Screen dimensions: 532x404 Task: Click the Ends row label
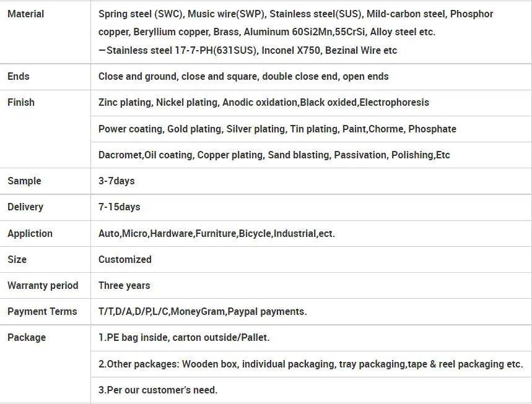[19, 77]
